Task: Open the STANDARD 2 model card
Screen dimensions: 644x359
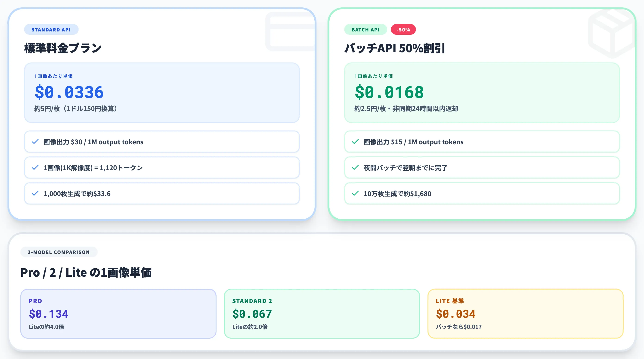Action: pyautogui.click(x=322, y=314)
